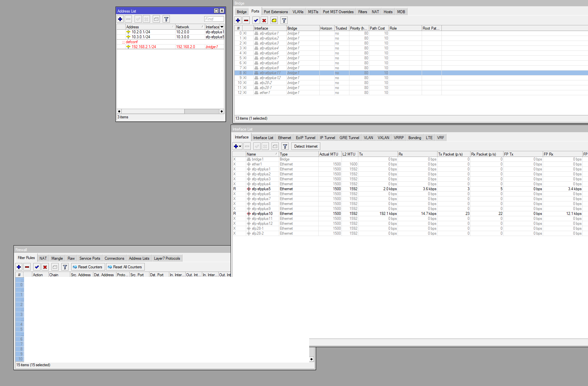588x386 pixels.
Task: Select the sfp-sfpplus10 row in Interface List
Action: (x=410, y=214)
